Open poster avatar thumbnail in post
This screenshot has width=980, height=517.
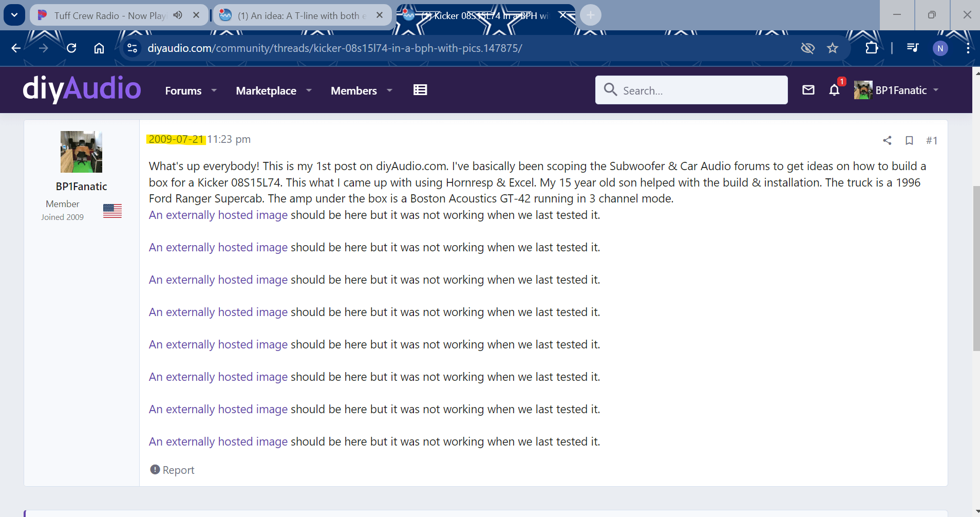coord(81,152)
